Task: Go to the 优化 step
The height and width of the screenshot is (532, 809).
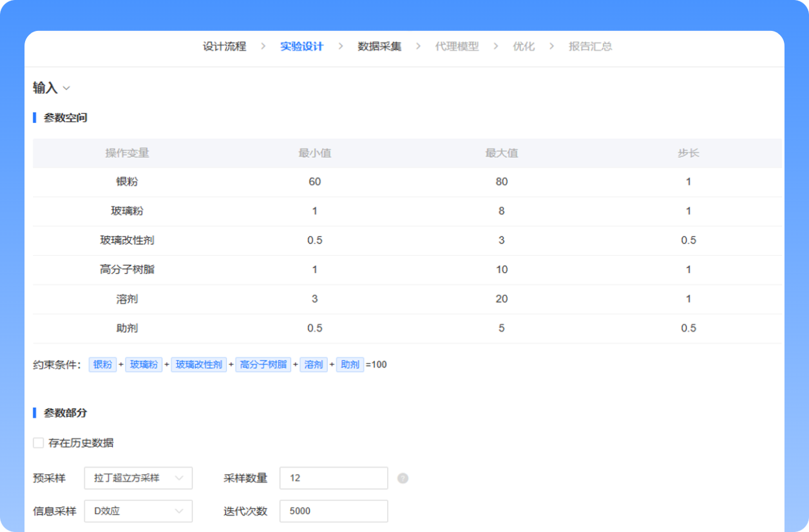Action: 524,46
